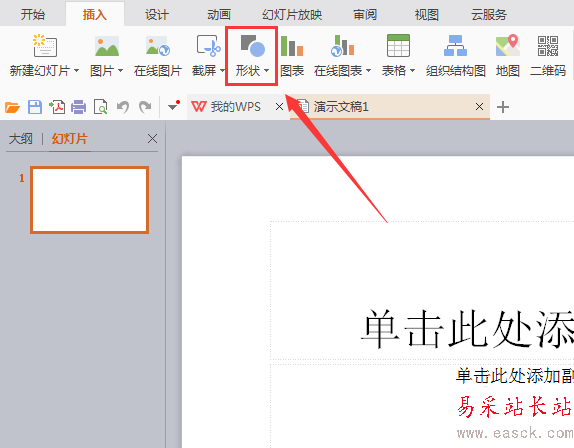The image size is (574, 448).
Task: Select slide 1 thumbnail
Action: 89,200
